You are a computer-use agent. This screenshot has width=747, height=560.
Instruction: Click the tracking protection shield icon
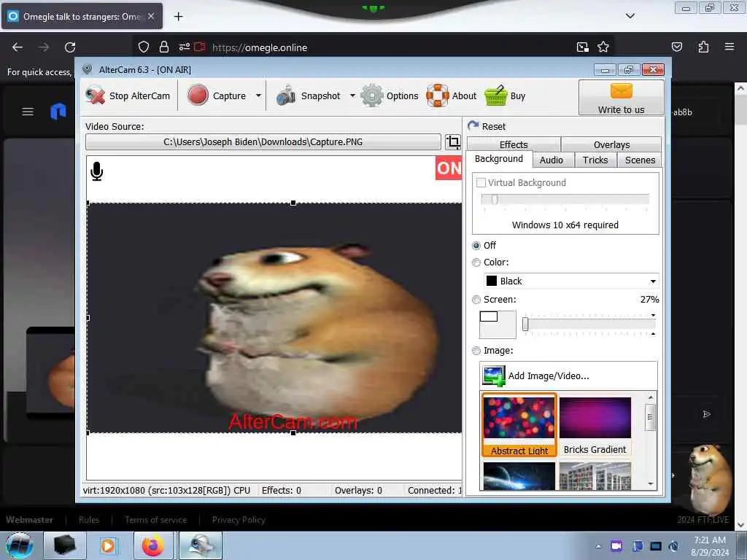tap(144, 47)
